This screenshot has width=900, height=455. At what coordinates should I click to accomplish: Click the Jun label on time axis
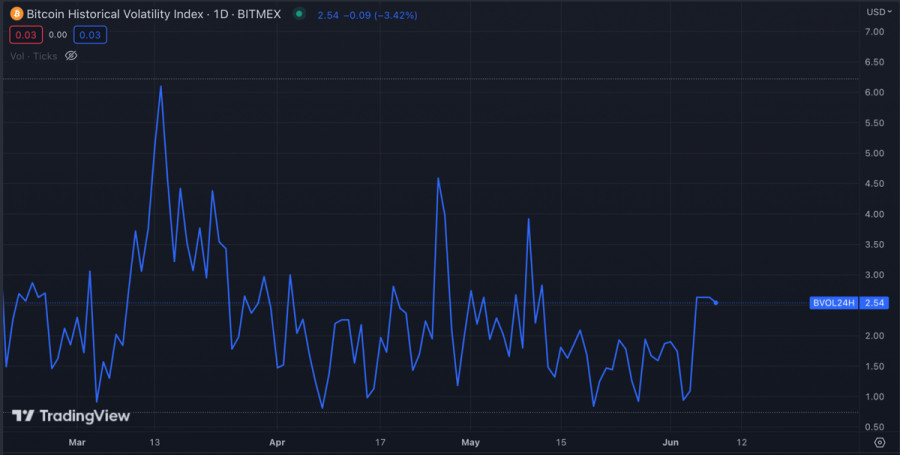671,441
